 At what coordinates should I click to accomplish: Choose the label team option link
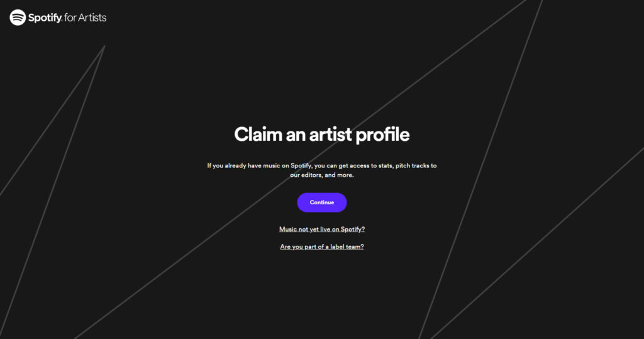point(321,247)
